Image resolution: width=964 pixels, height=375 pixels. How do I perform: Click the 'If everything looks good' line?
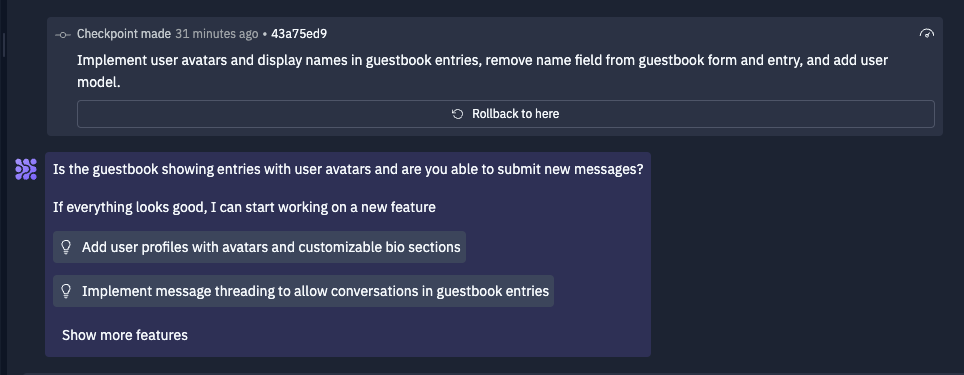pyautogui.click(x=244, y=207)
